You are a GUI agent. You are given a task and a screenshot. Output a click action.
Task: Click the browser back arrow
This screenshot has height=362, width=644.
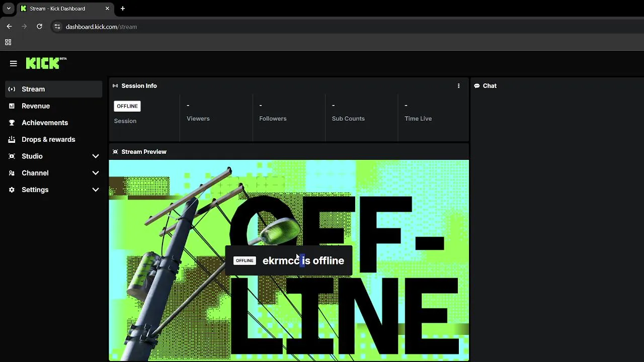[x=9, y=27]
